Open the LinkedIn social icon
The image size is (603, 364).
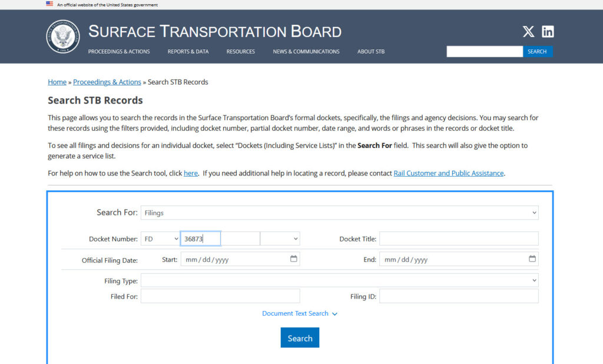[x=548, y=32]
